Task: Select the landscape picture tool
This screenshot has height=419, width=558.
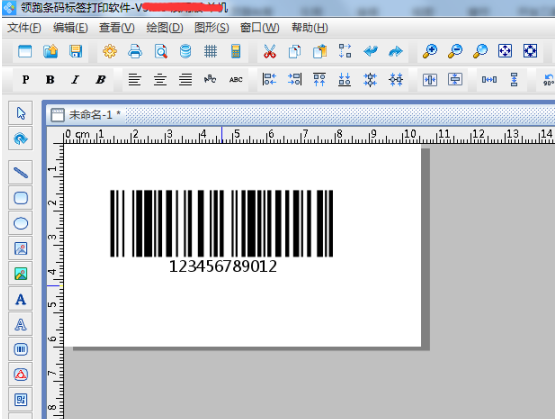Action: (21, 274)
